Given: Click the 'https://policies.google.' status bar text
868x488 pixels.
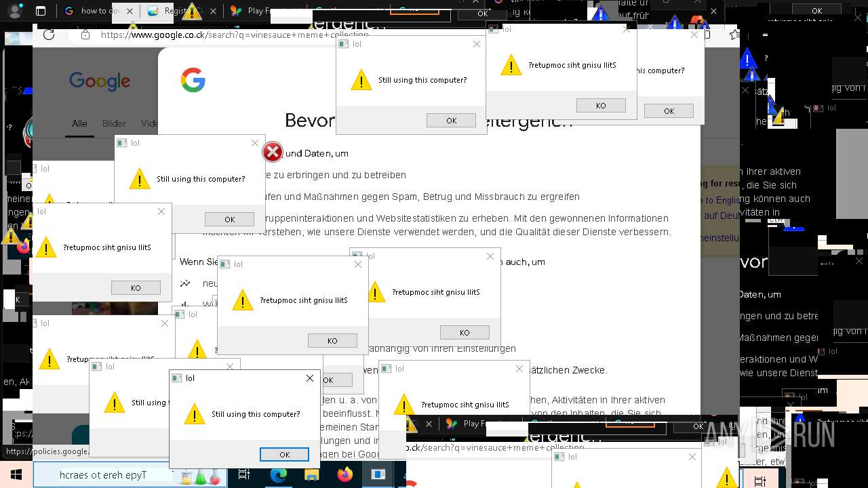Looking at the screenshot, I should [x=46, y=451].
